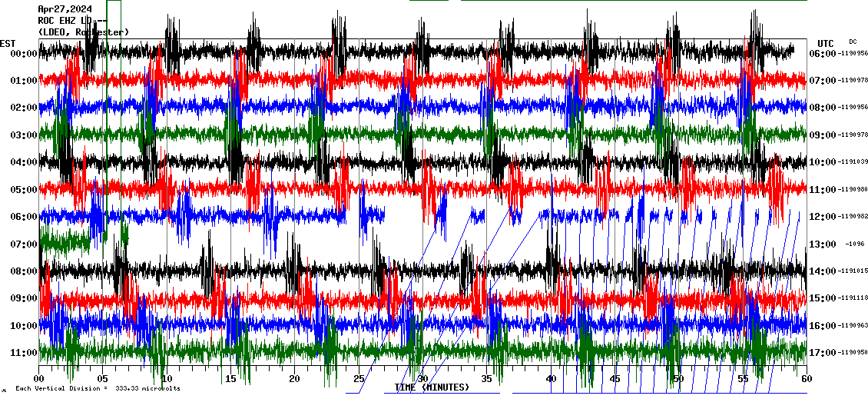
Task: Click the EST timezone header
Action: pyautogui.click(x=8, y=43)
